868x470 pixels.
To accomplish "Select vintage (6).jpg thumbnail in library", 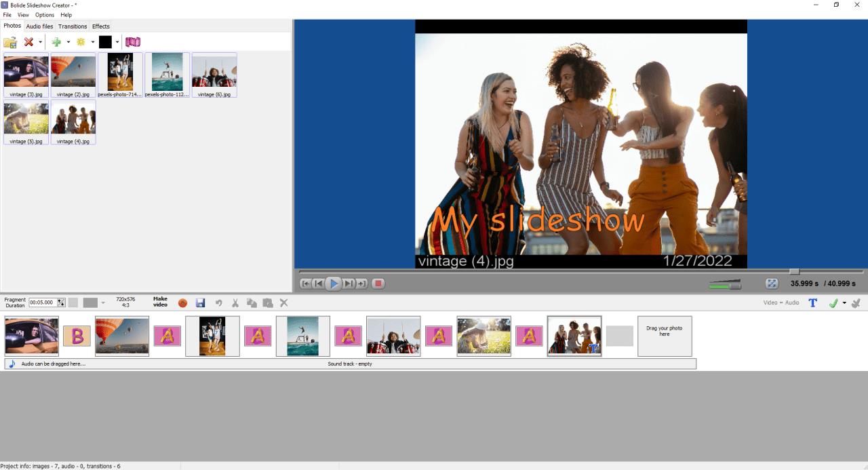I will click(x=214, y=75).
